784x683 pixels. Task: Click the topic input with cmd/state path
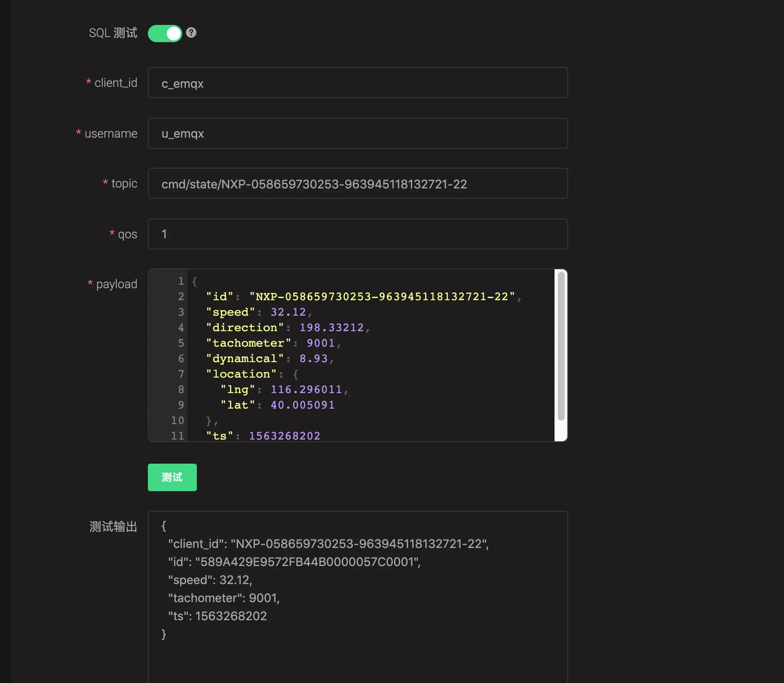pos(358,184)
